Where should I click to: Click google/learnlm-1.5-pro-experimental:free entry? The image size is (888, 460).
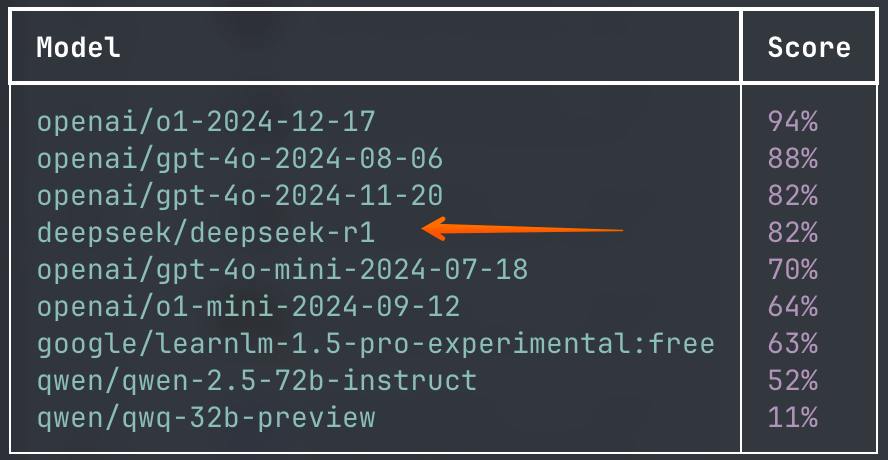click(x=376, y=344)
